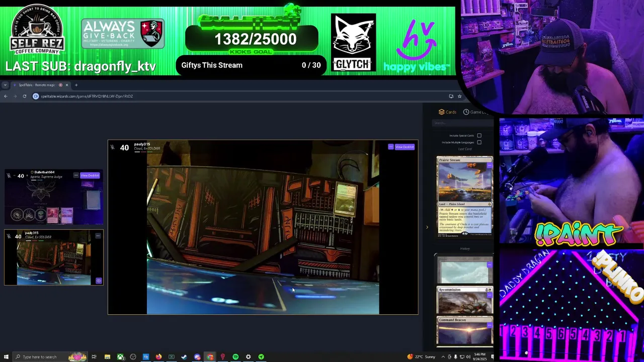
Task: Open the three-dot menu on Bulletbait604's tile
Action: click(x=76, y=175)
